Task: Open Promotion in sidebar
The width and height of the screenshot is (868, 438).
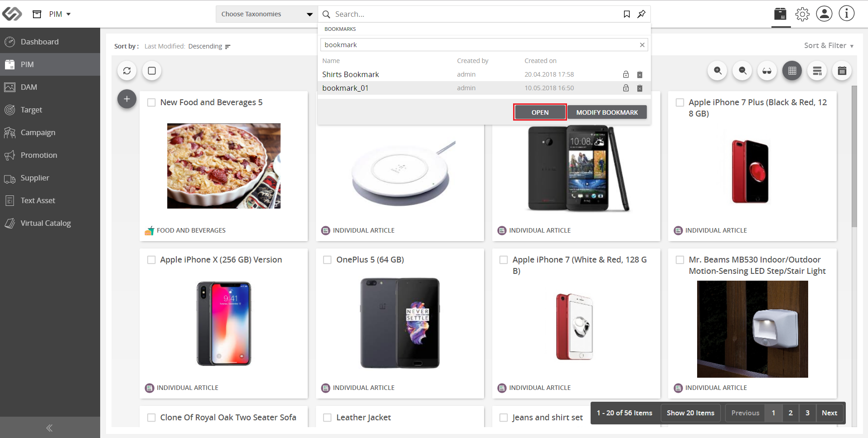Action: click(x=50, y=155)
